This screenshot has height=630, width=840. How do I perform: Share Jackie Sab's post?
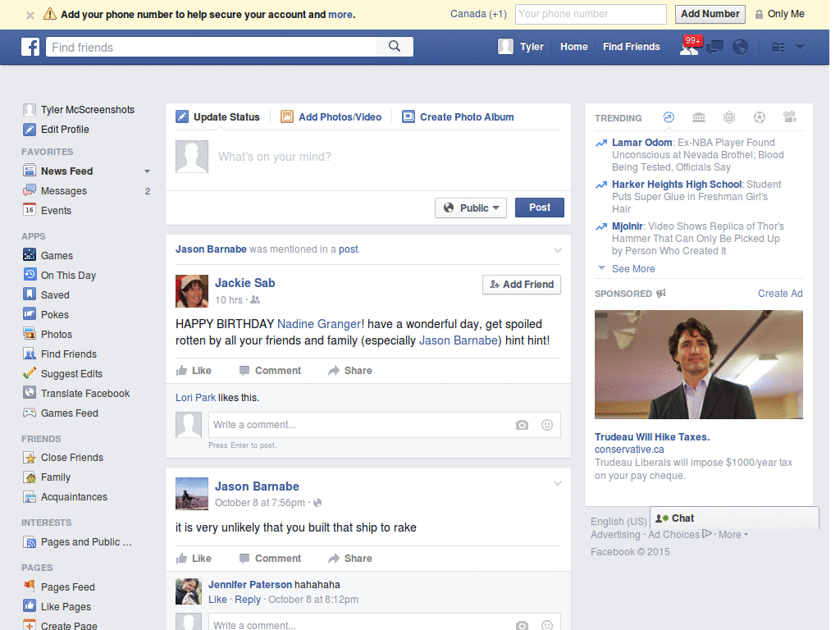coord(349,370)
